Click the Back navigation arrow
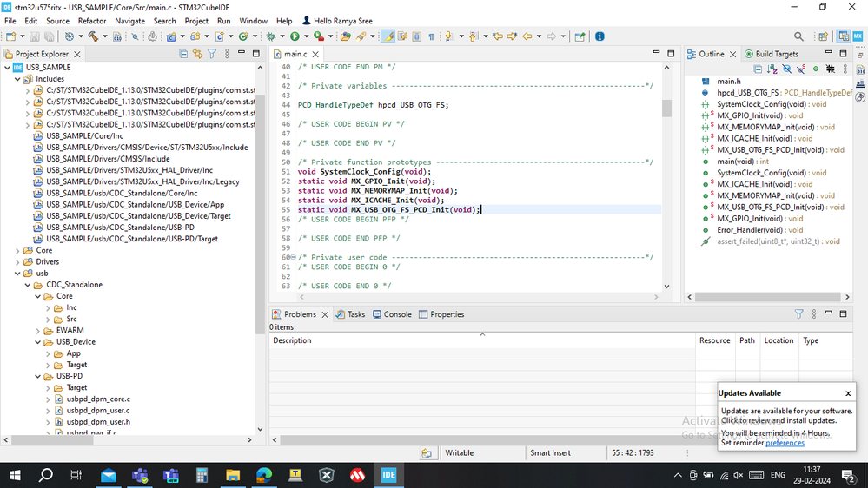 click(x=527, y=36)
